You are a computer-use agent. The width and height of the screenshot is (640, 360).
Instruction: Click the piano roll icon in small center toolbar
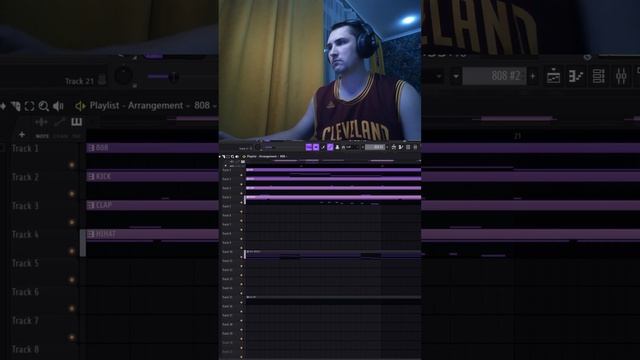tap(401, 147)
